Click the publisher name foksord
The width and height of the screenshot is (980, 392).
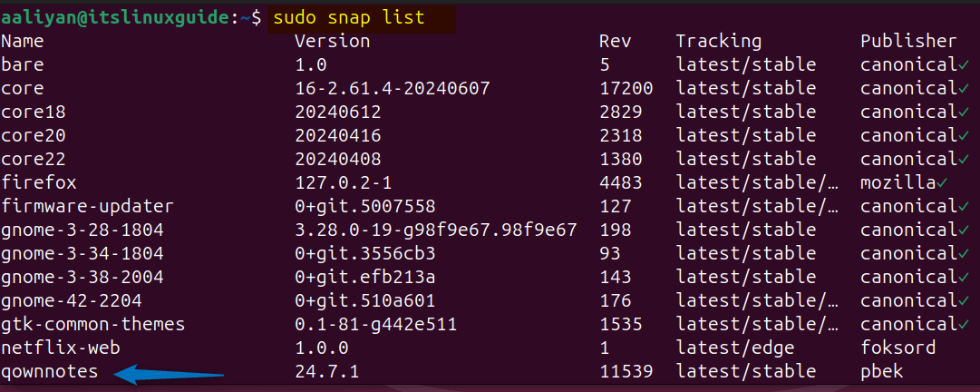(x=898, y=348)
